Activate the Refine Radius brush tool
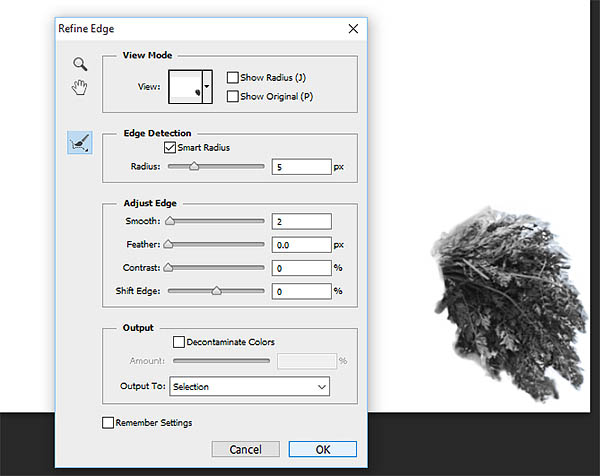 (80, 142)
